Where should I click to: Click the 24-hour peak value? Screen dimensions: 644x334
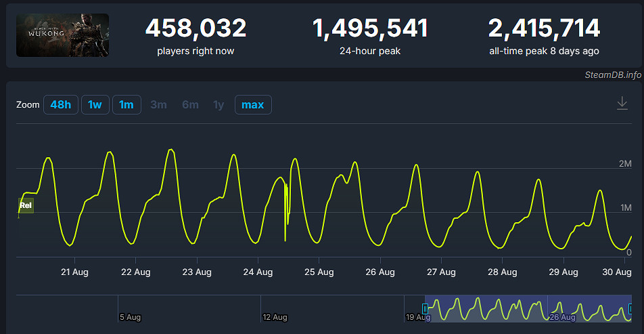pos(370,28)
